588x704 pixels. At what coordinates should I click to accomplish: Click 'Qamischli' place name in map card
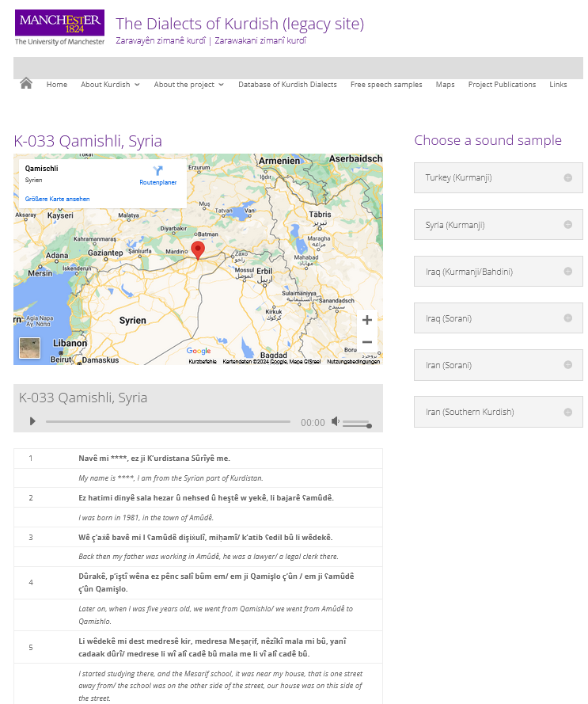tap(41, 169)
